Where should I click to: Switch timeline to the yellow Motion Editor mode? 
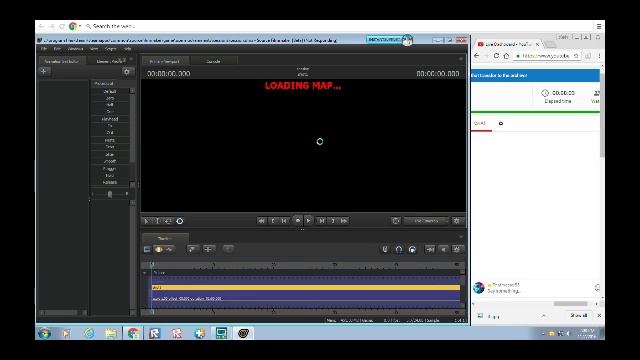tap(158, 249)
